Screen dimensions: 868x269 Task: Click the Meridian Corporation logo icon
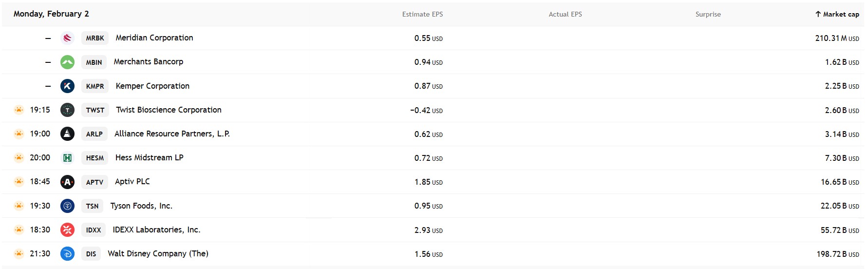(67, 38)
